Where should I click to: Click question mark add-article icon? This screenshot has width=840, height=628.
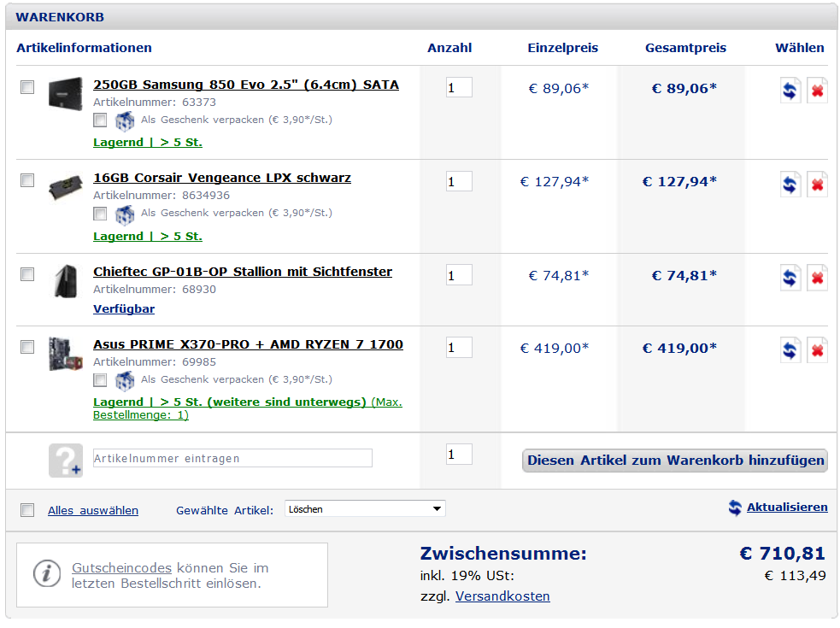tap(65, 461)
